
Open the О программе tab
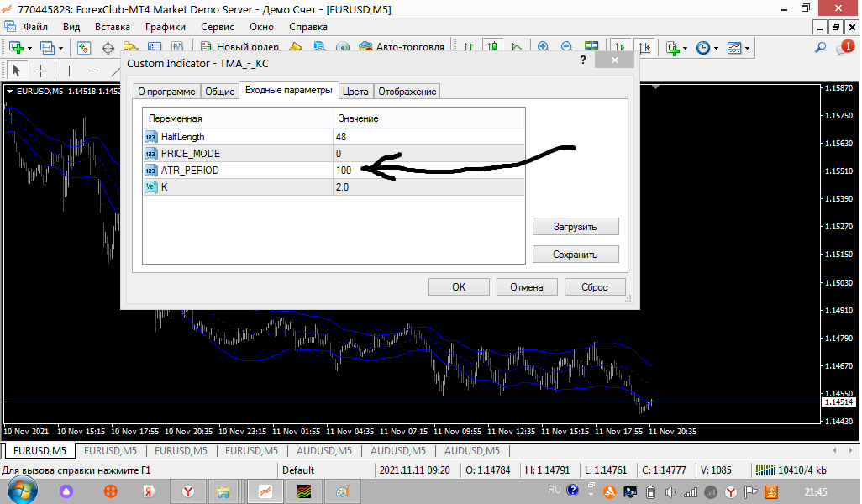166,92
